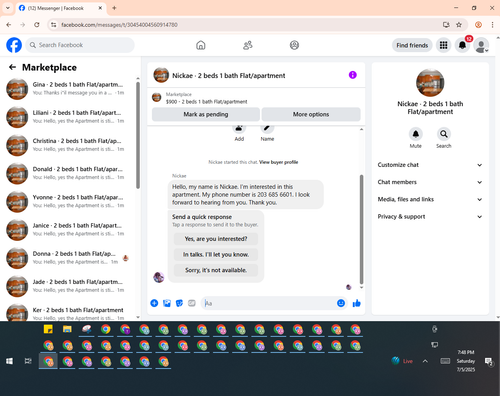The height and width of the screenshot is (396, 500).
Task: Click the conversation list scrollbar
Action: tap(138, 135)
